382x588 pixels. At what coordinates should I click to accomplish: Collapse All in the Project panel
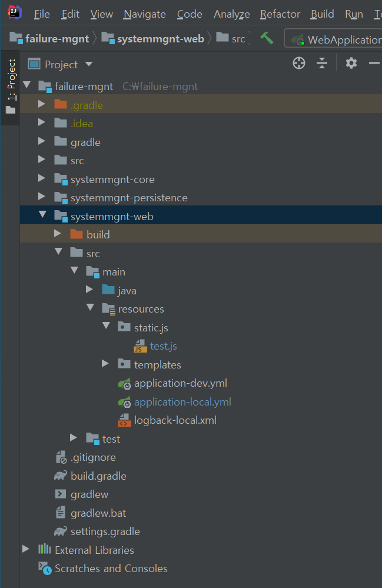tap(321, 63)
